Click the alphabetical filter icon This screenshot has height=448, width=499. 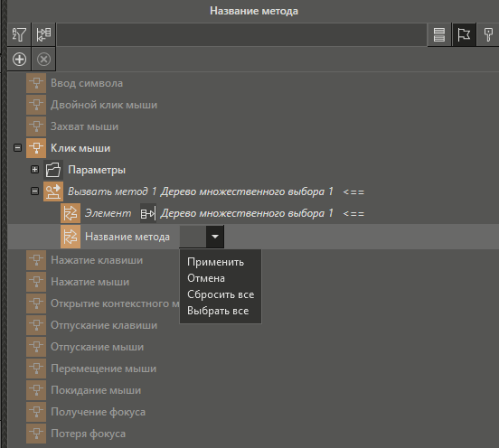coord(19,34)
